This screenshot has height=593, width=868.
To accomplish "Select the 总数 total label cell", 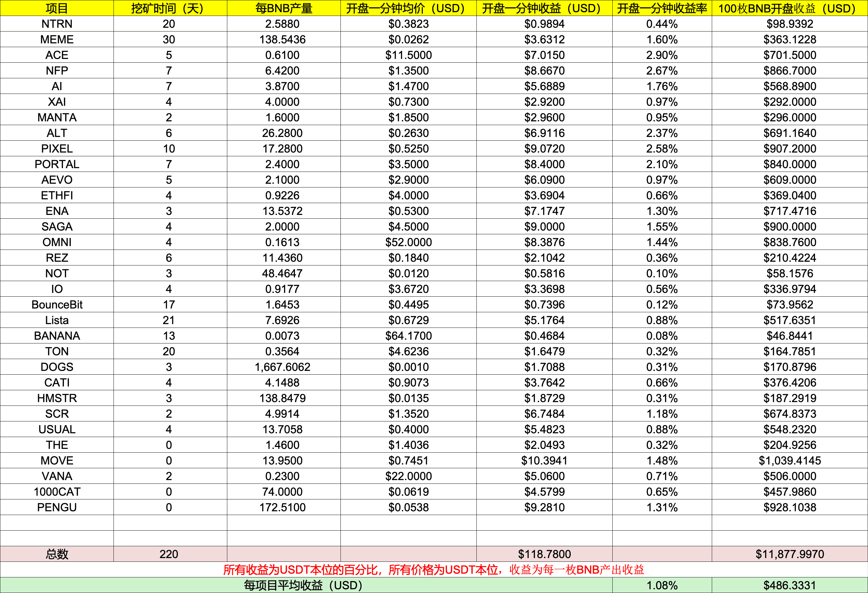I will click(x=57, y=554).
